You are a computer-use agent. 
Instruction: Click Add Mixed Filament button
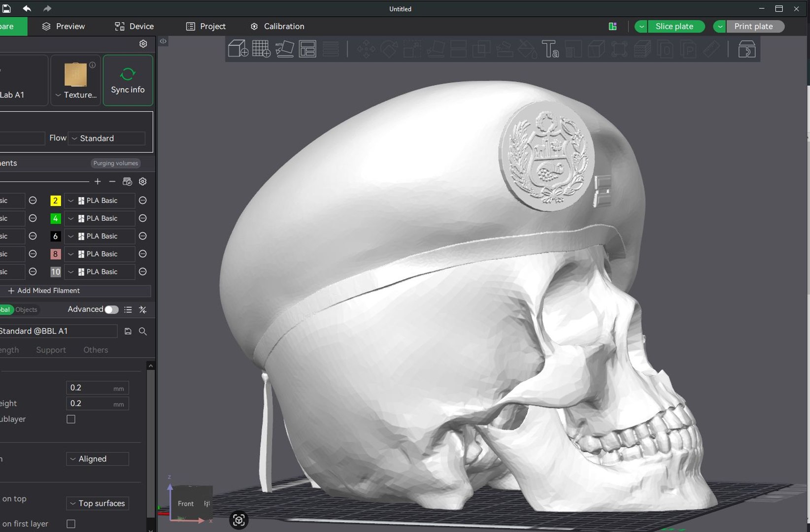pyautogui.click(x=75, y=291)
